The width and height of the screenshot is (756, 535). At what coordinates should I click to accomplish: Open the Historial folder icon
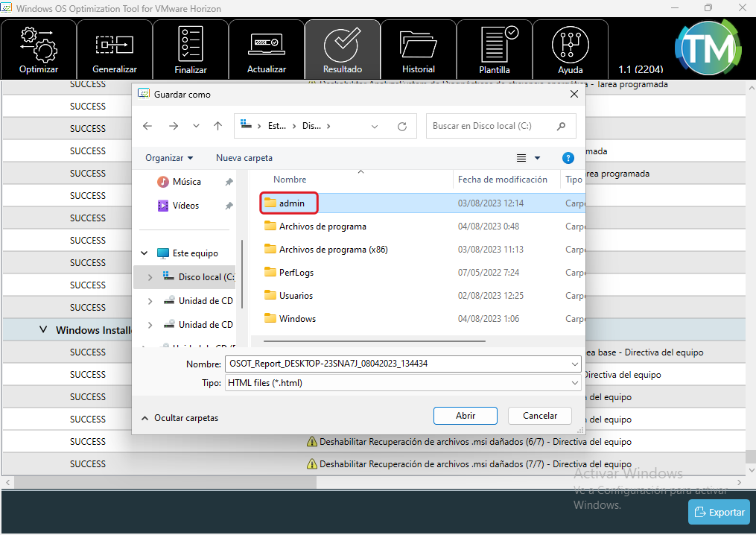pos(418,49)
